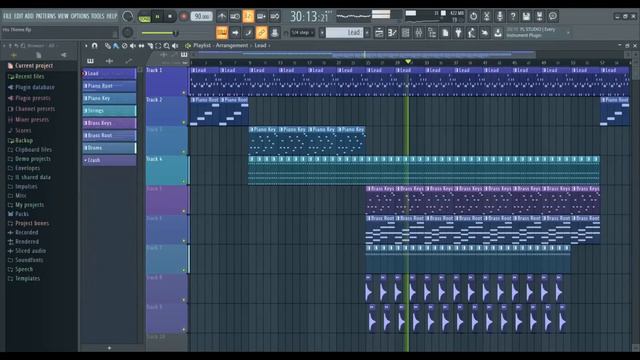Adjust the green main pitch slider handle
The height and width of the screenshot is (360, 640).
176,33
